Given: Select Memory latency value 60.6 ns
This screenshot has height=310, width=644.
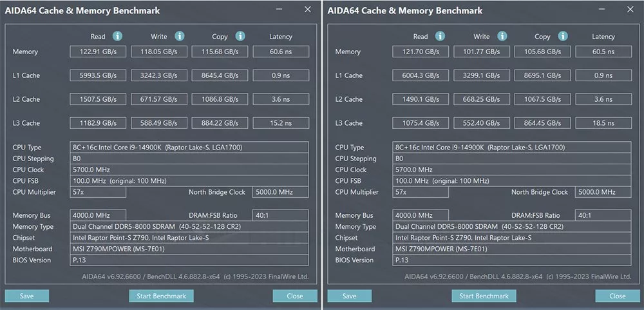Looking at the screenshot, I should [x=281, y=52].
